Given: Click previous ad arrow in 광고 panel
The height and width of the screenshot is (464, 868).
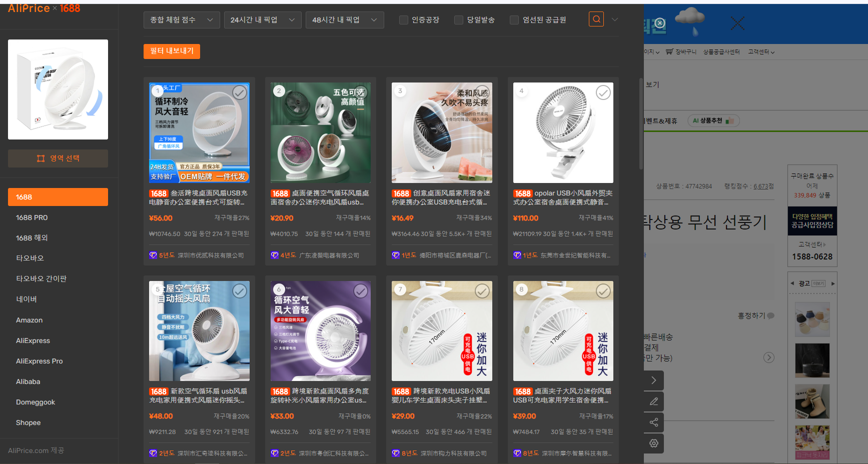Looking at the screenshot, I should coord(792,283).
